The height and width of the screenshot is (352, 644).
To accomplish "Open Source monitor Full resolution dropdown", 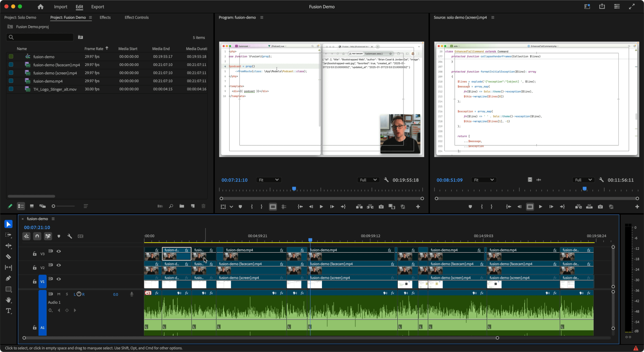I will (583, 180).
